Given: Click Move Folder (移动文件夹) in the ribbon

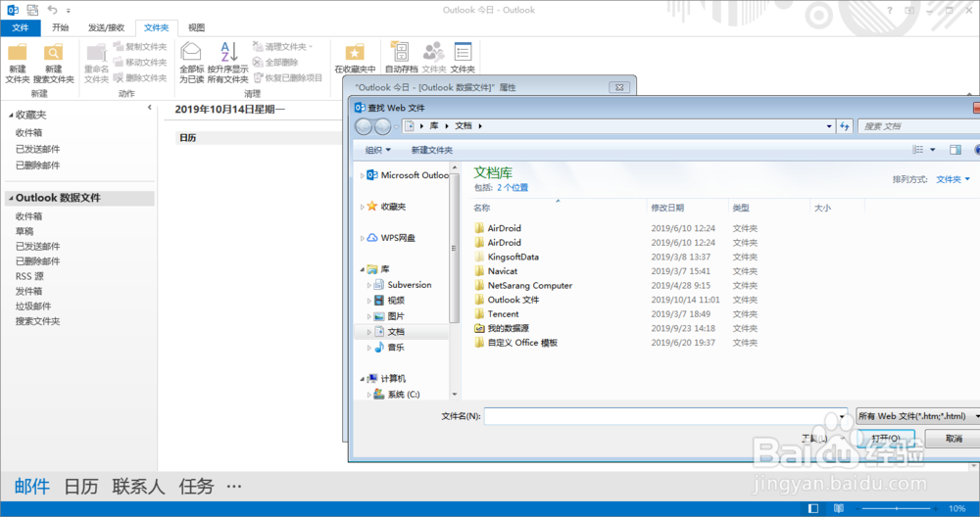Looking at the screenshot, I should click(140, 63).
